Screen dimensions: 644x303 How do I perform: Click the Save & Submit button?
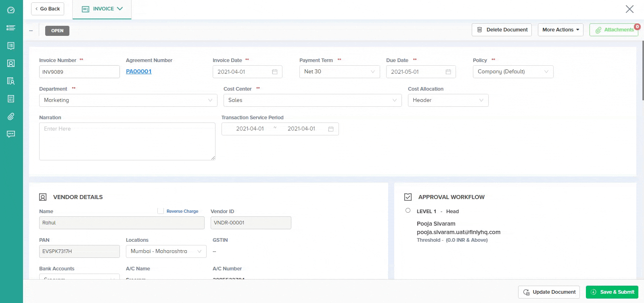point(612,292)
